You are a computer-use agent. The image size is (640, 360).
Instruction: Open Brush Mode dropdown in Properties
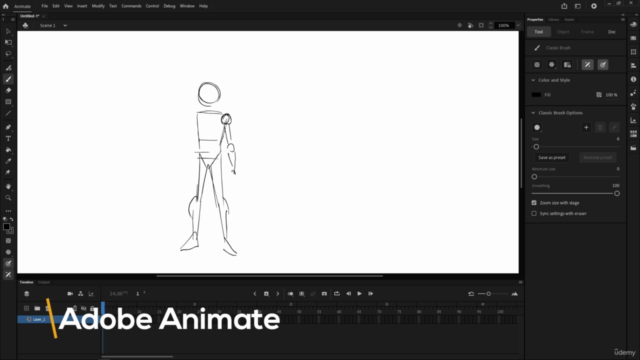552,65
